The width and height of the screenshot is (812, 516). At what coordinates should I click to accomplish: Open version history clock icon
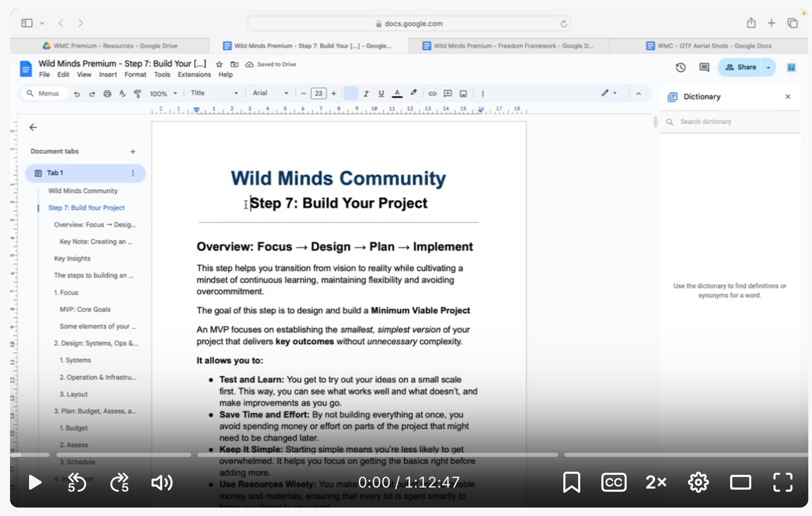point(681,68)
